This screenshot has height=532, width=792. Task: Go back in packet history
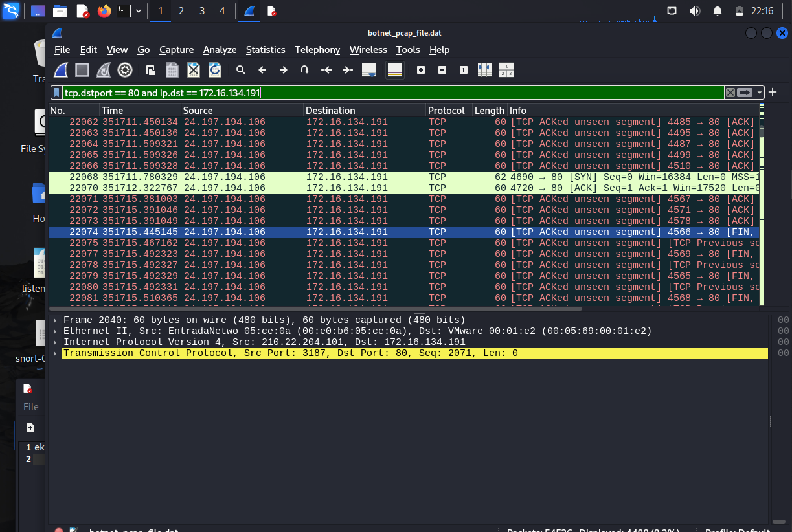[262, 70]
